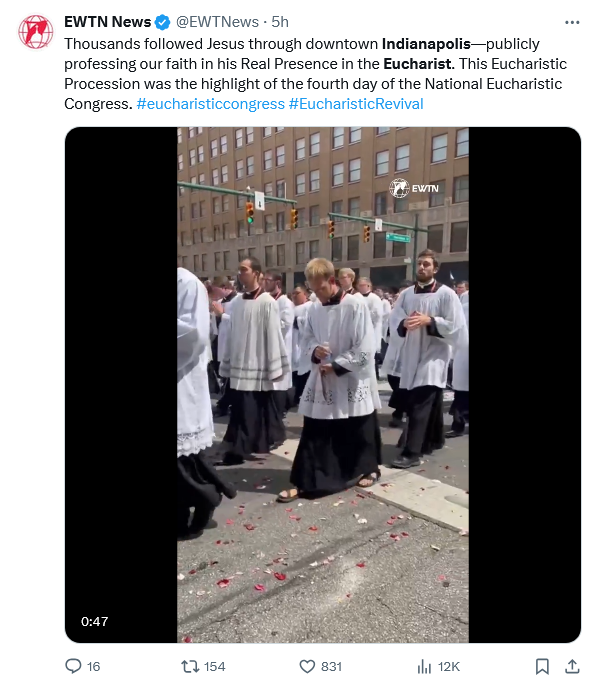Click the EWTN News display name
The height and width of the screenshot is (688, 598).
point(107,22)
